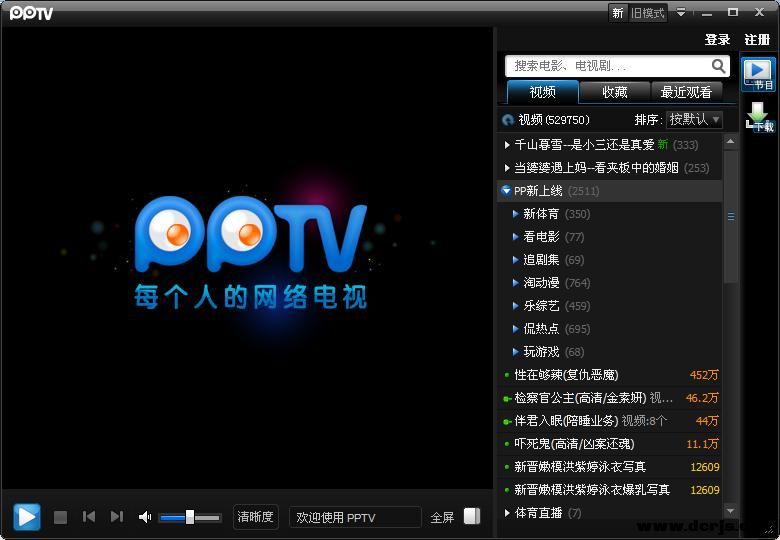This screenshot has width=780, height=540.
Task: Toggle the side panel button beside 全屏
Action: [472, 517]
